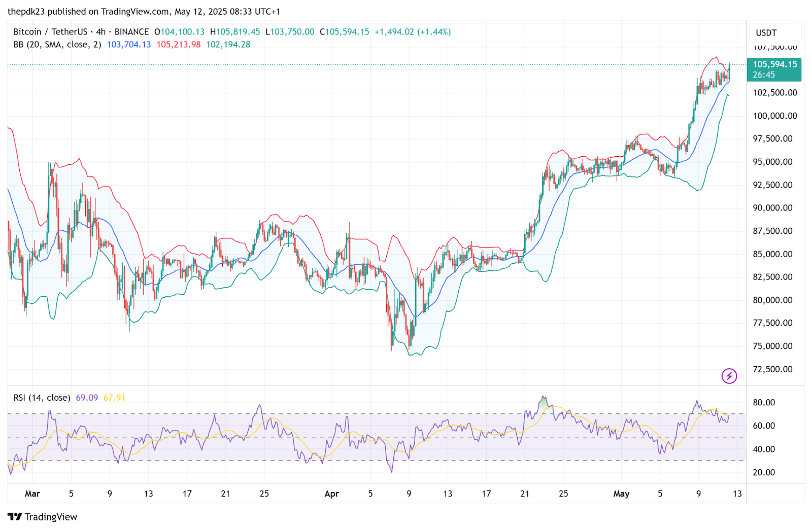
Task: Click the Mar label on time axis
Action: [x=32, y=493]
